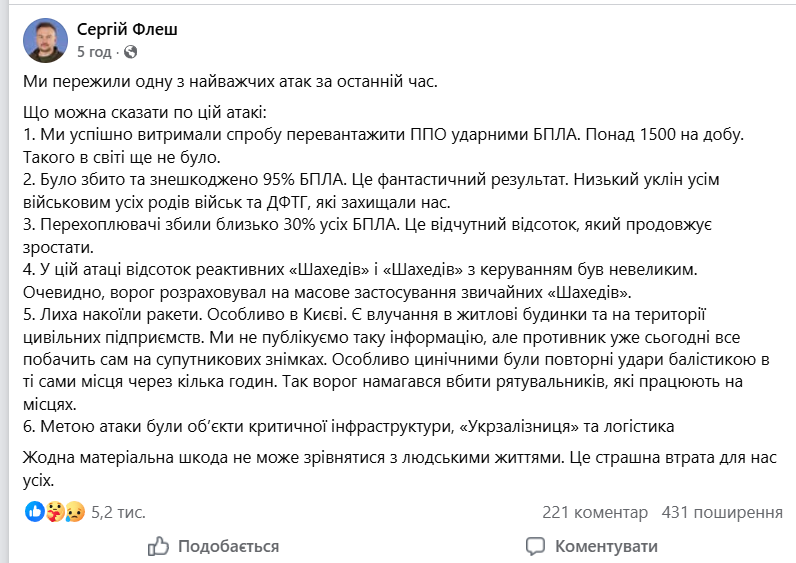Click point 2 mentioning 95% БПЛА

pos(371,191)
